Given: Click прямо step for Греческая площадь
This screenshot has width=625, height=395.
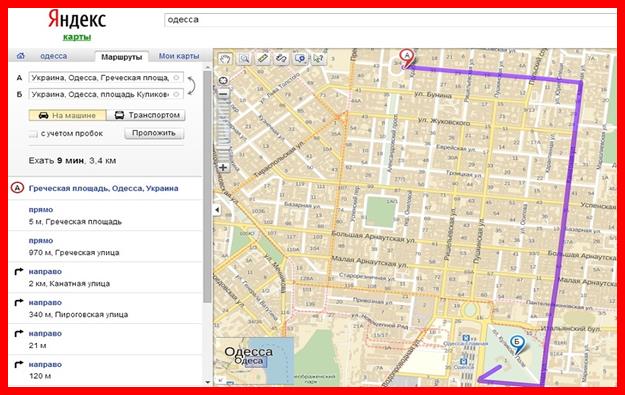Looking at the screenshot, I should click(41, 210).
